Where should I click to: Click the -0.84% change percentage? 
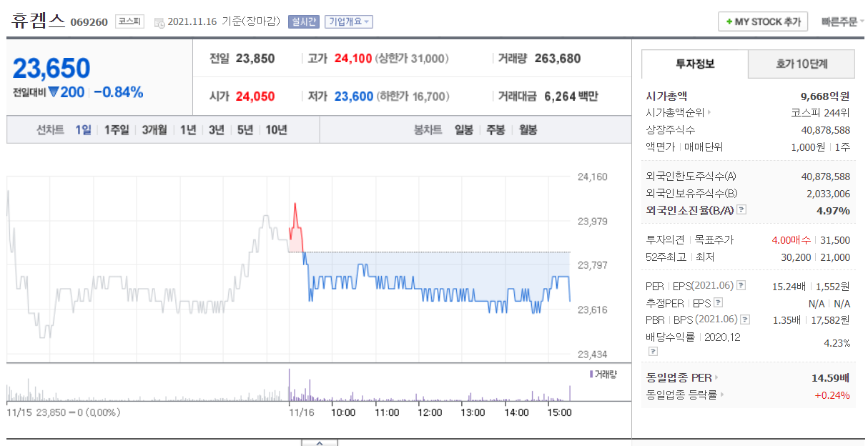coord(119,92)
